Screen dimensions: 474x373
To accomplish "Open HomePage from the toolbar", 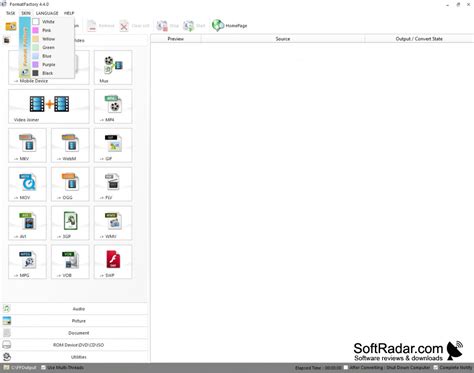I will [x=230, y=26].
